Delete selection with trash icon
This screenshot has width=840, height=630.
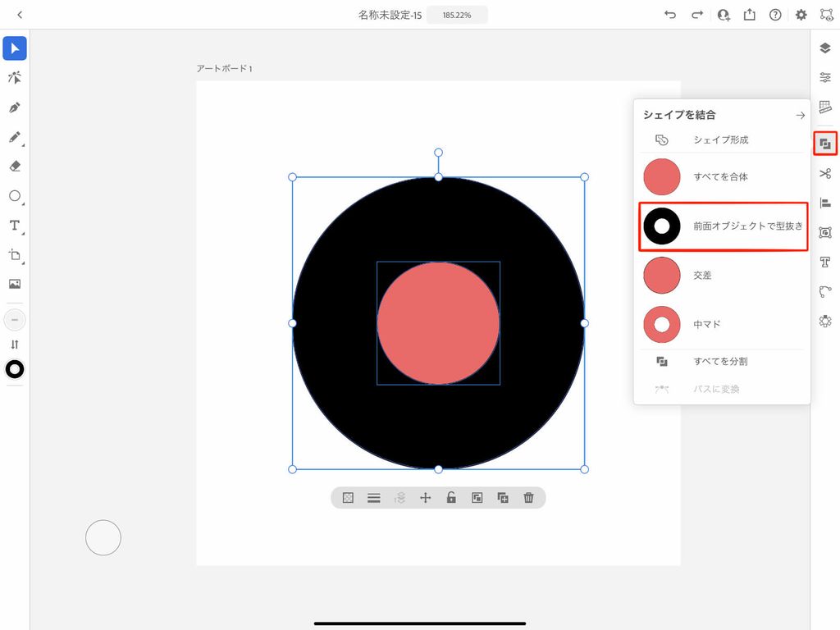529,498
